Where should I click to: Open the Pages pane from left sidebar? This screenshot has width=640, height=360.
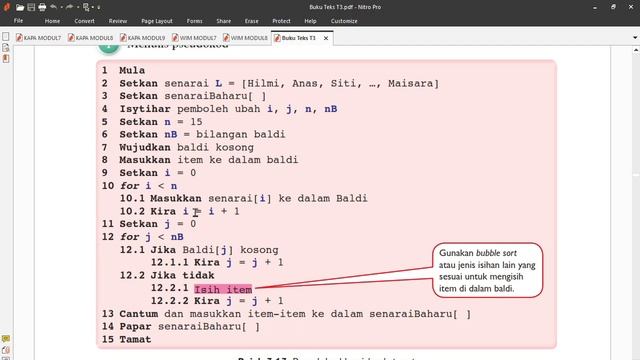pyautogui.click(x=6, y=36)
